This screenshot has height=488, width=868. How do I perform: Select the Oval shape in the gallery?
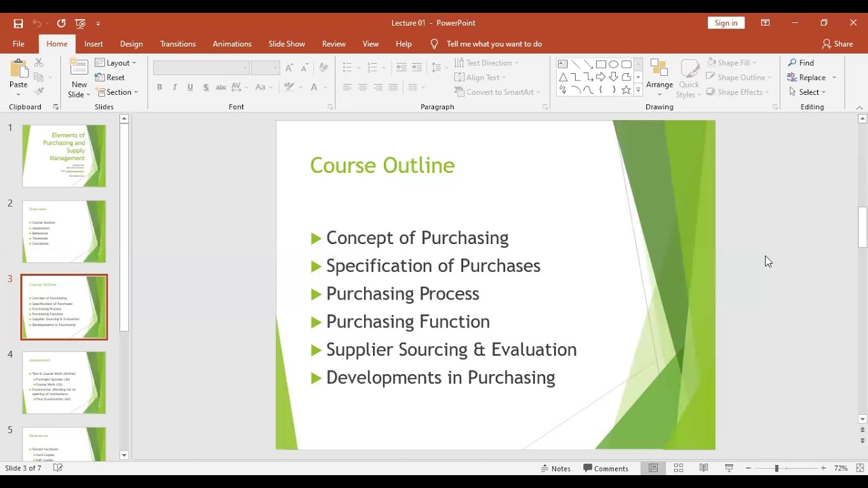[614, 64]
